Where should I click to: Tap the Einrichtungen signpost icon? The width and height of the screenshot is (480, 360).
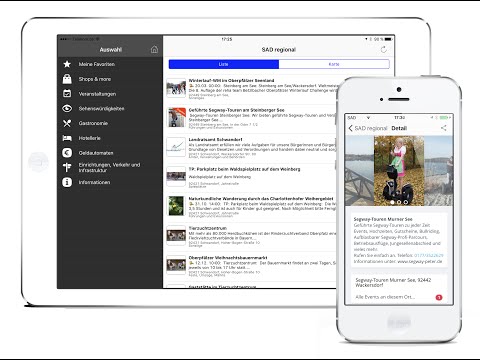[x=67, y=167]
